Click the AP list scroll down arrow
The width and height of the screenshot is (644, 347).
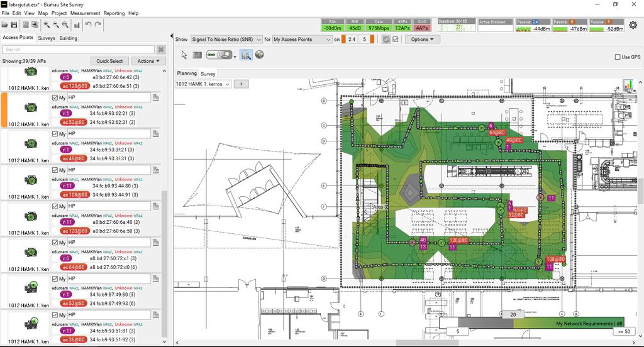pos(164,342)
